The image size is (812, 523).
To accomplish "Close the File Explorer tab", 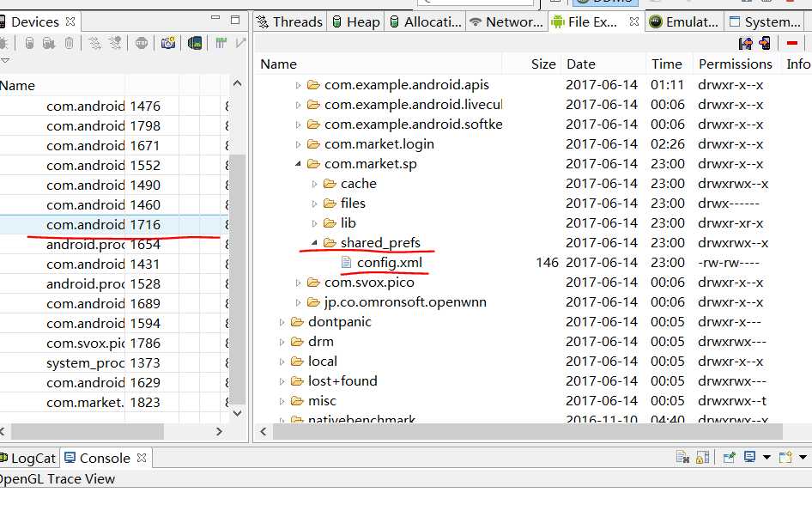I will pos(633,21).
